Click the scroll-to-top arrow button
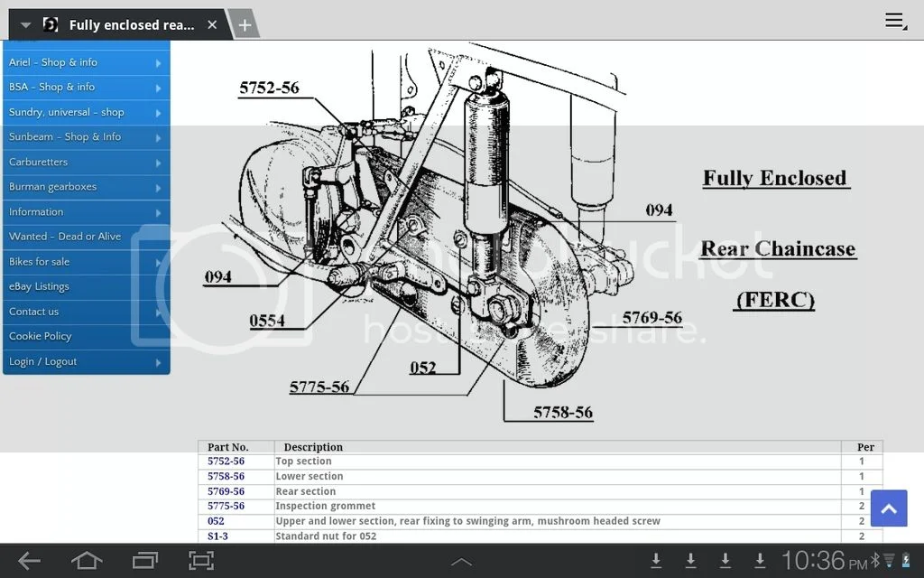This screenshot has width=924, height=578. [888, 509]
